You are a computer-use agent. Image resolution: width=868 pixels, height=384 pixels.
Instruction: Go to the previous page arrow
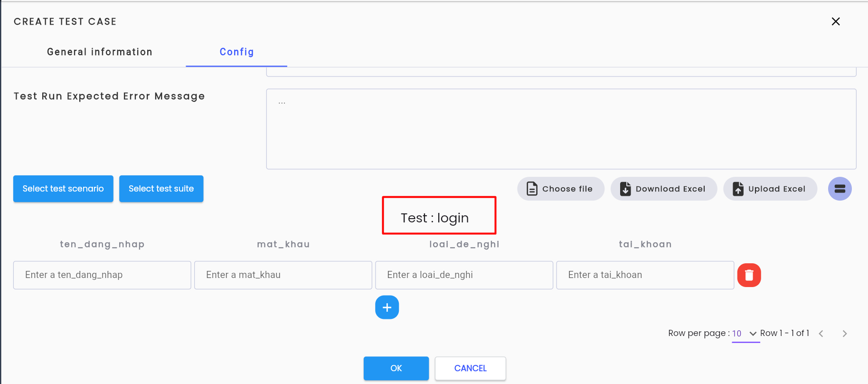pyautogui.click(x=821, y=334)
